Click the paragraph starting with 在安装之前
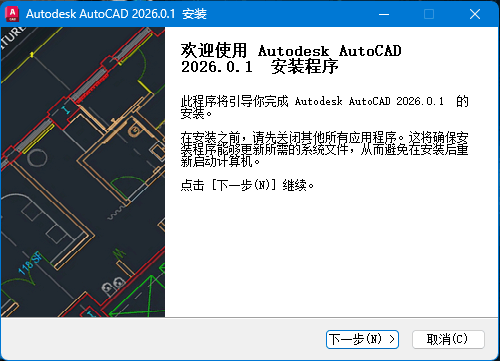Image resolution: width=500 pixels, height=361 pixels. 325,149
